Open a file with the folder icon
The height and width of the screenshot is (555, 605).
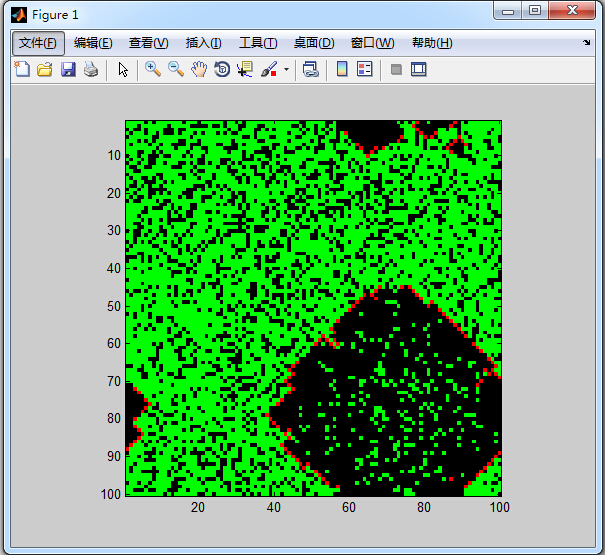click(45, 69)
